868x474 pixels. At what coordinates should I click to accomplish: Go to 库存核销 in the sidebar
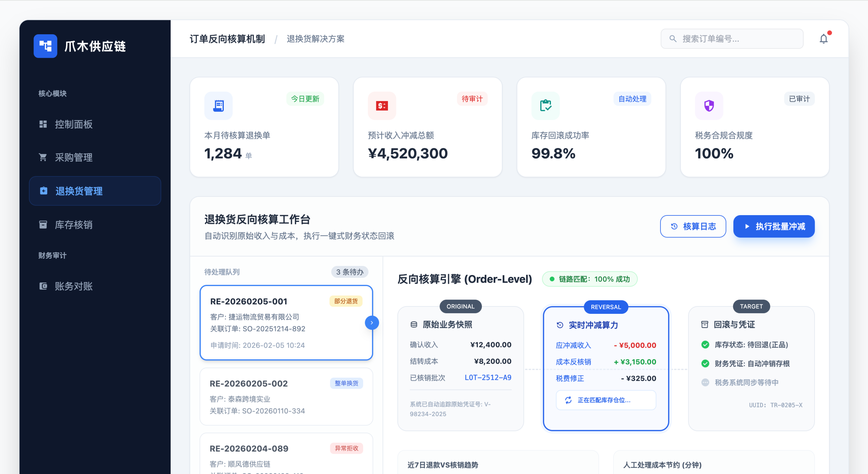click(x=74, y=225)
